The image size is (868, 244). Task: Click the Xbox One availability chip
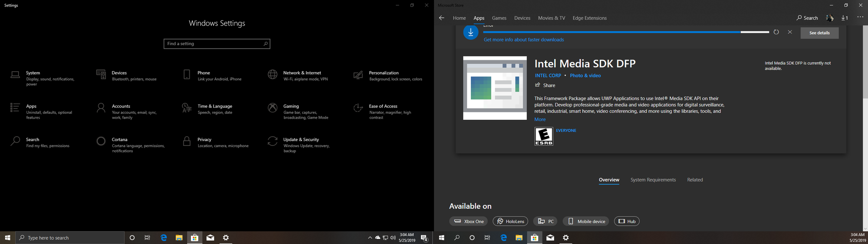tap(468, 221)
